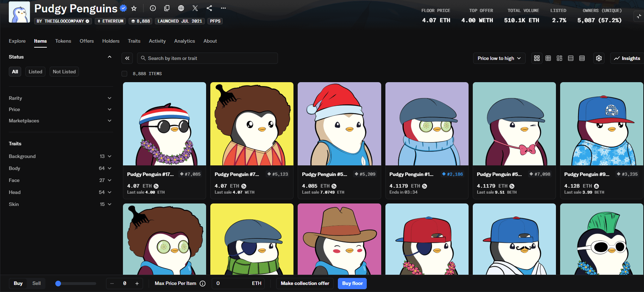This screenshot has height=292, width=644.
Task: Open the X (Twitter) profile icon
Action: point(195,8)
